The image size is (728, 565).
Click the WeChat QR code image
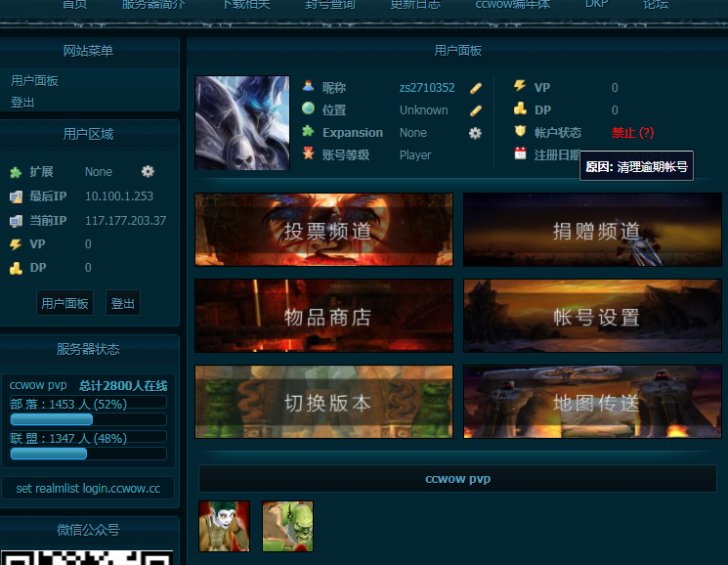tap(87, 557)
